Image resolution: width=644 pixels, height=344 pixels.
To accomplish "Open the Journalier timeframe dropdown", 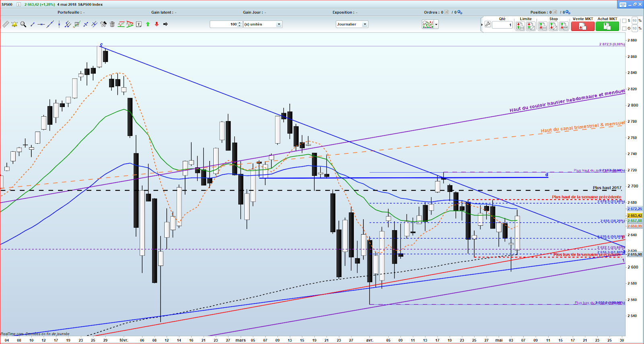I will (352, 25).
